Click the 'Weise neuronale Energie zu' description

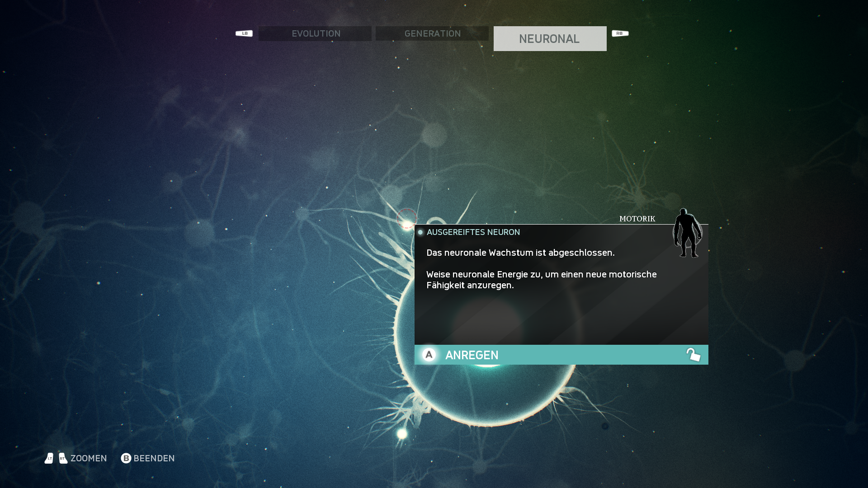pyautogui.click(x=542, y=280)
